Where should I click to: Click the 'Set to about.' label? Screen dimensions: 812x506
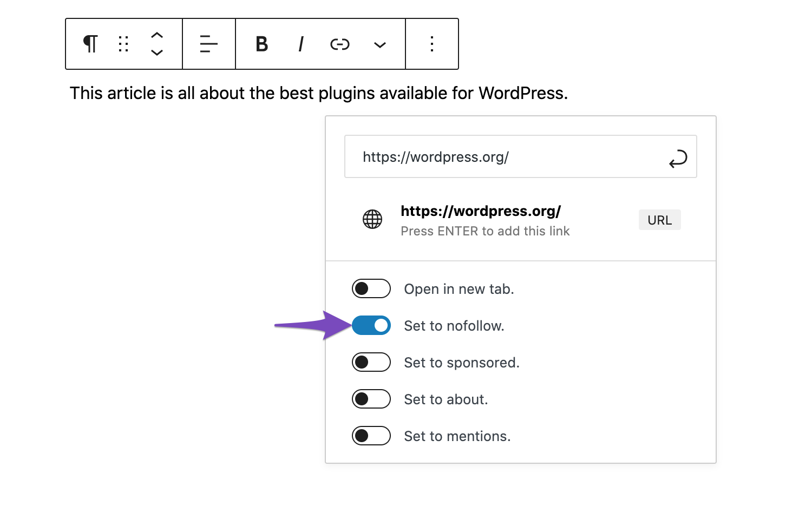tap(446, 399)
